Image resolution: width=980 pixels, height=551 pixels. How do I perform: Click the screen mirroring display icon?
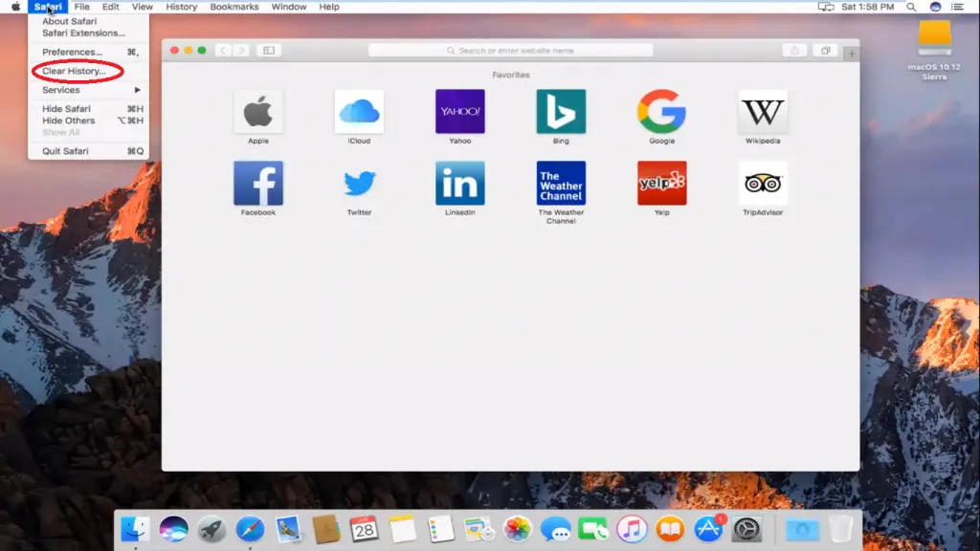pos(826,7)
